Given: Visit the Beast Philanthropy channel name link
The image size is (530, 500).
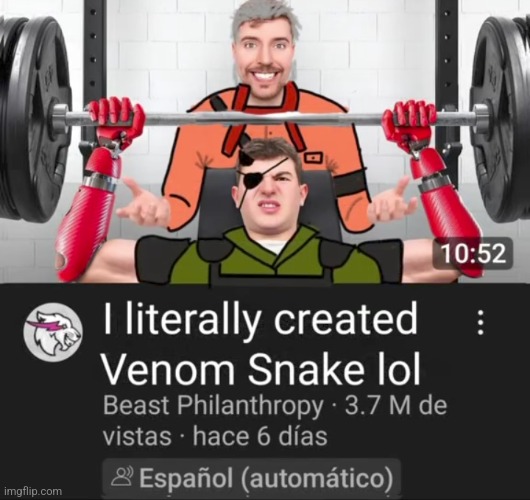Looking at the screenshot, I should pos(213,405).
